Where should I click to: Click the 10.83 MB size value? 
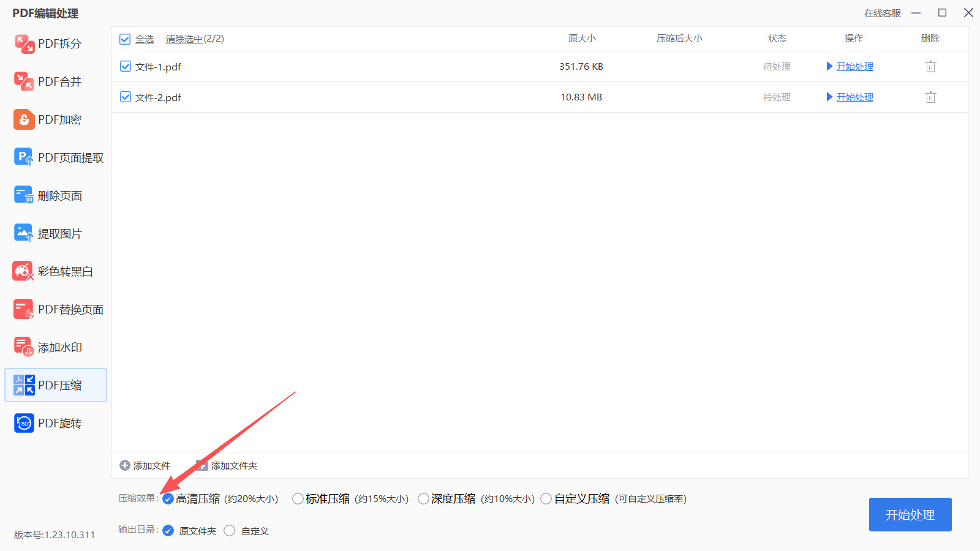pyautogui.click(x=581, y=97)
